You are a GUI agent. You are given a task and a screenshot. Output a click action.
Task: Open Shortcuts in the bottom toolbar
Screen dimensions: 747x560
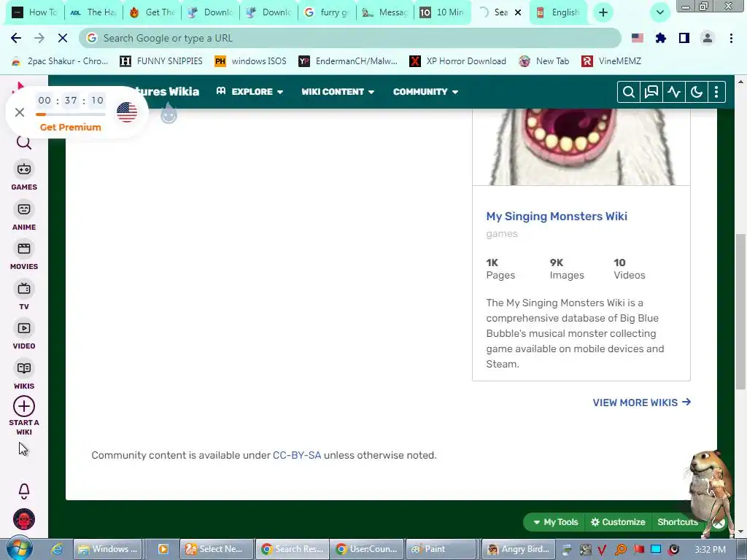pos(678,522)
